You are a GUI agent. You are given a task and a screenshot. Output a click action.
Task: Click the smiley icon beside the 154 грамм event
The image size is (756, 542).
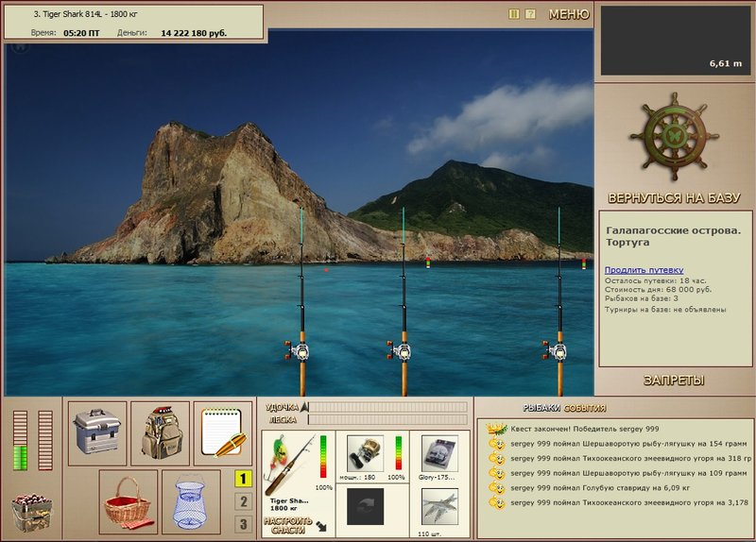point(497,443)
